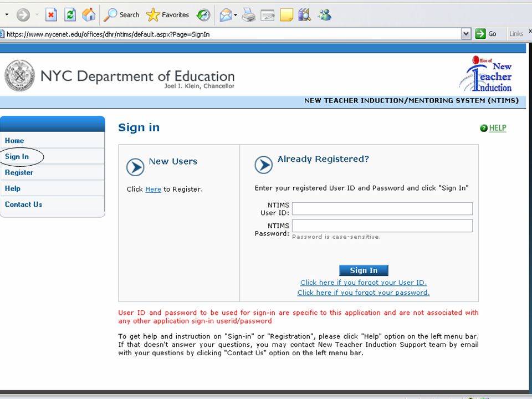This screenshot has height=399, width=532.
Task: Open the Forward button history dropdown
Action: (x=37, y=15)
